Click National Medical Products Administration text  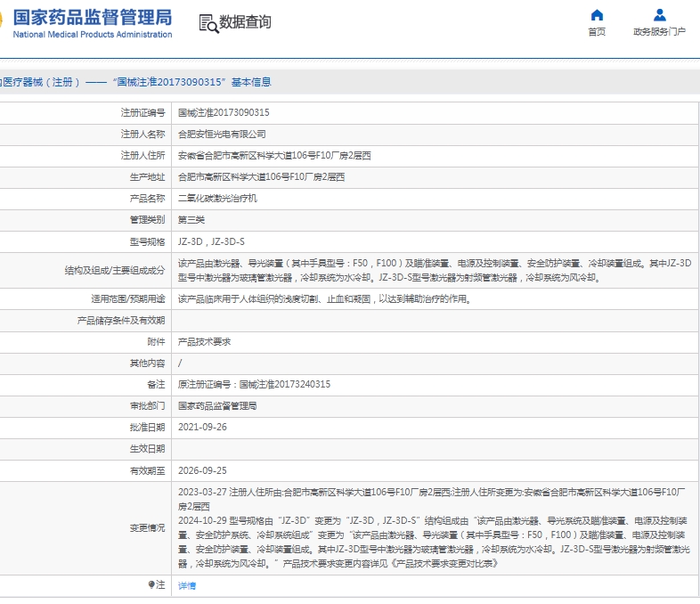93,35
